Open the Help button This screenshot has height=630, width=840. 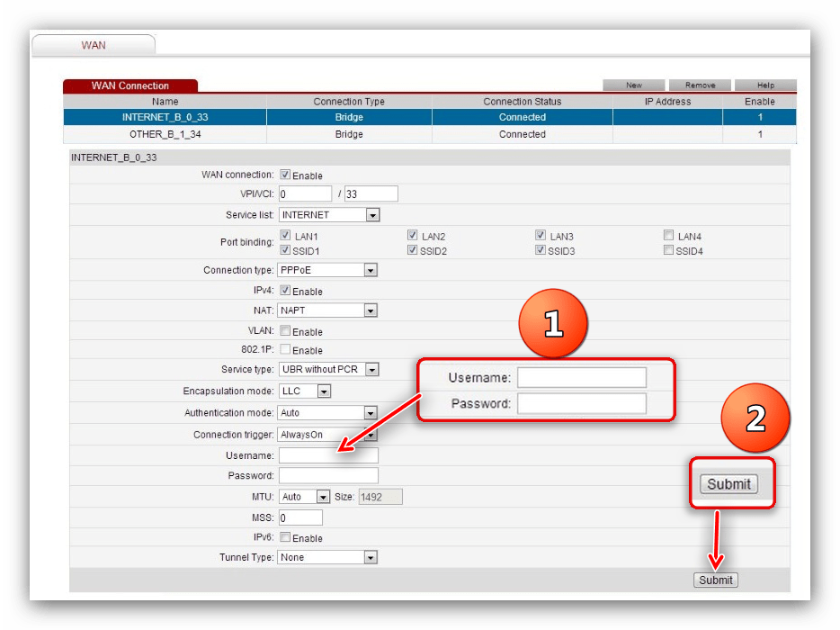(x=765, y=85)
